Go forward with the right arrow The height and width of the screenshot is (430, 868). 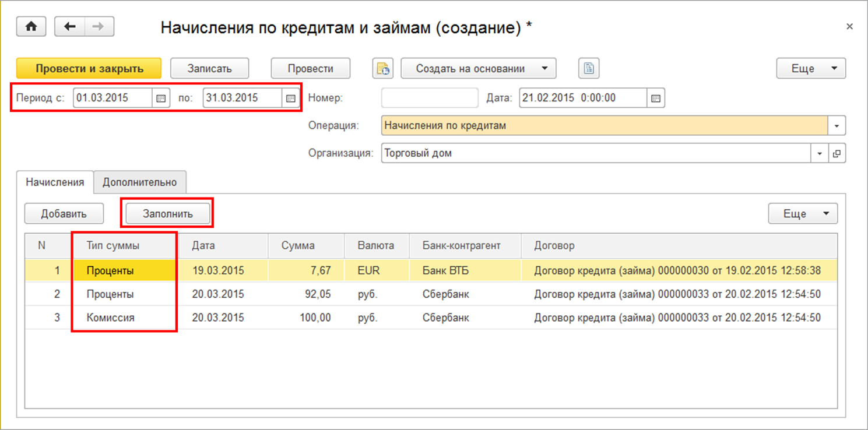point(99,27)
